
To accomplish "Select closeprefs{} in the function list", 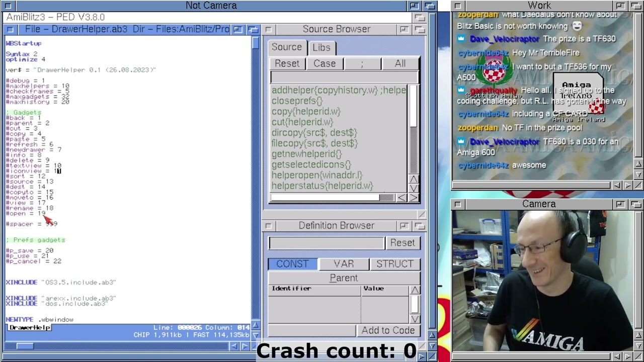I will [297, 101].
